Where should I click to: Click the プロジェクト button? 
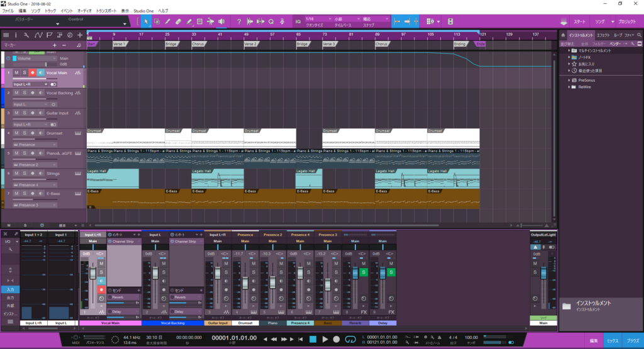pyautogui.click(x=627, y=22)
